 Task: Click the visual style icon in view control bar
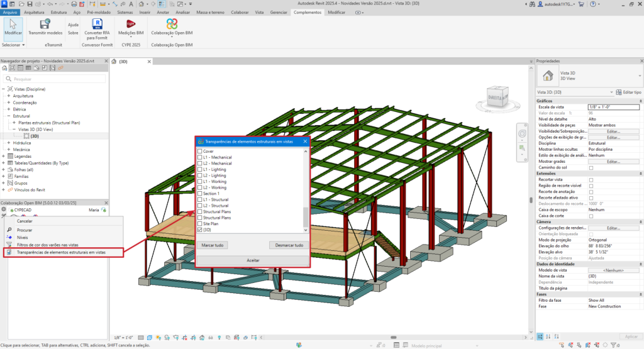pos(150,338)
